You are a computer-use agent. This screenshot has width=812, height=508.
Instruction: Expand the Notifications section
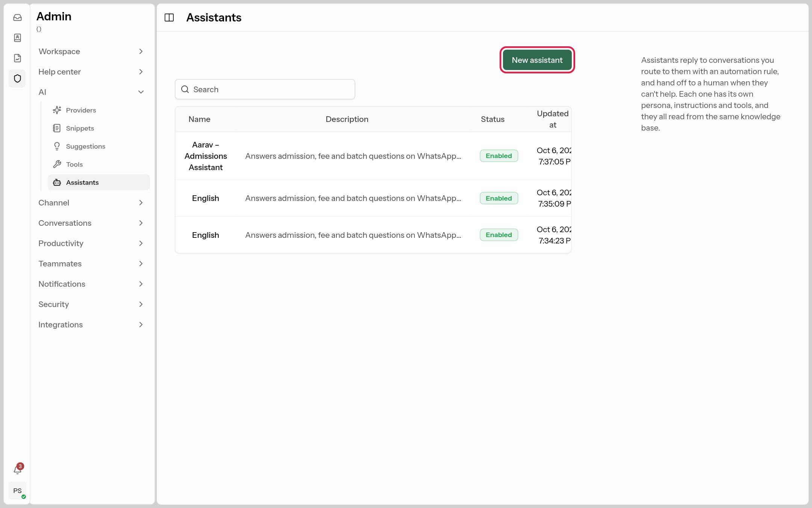click(x=91, y=284)
